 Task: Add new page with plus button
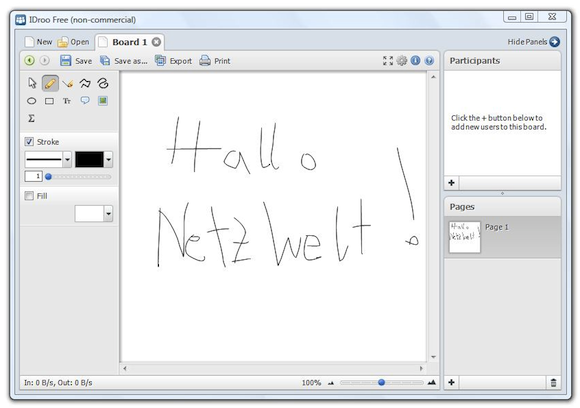point(452,382)
